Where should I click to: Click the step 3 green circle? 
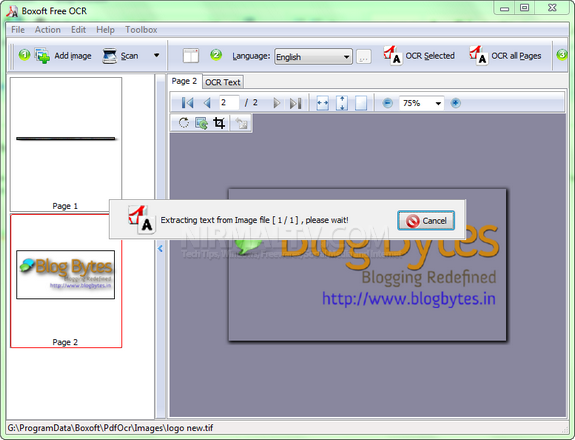tap(562, 55)
